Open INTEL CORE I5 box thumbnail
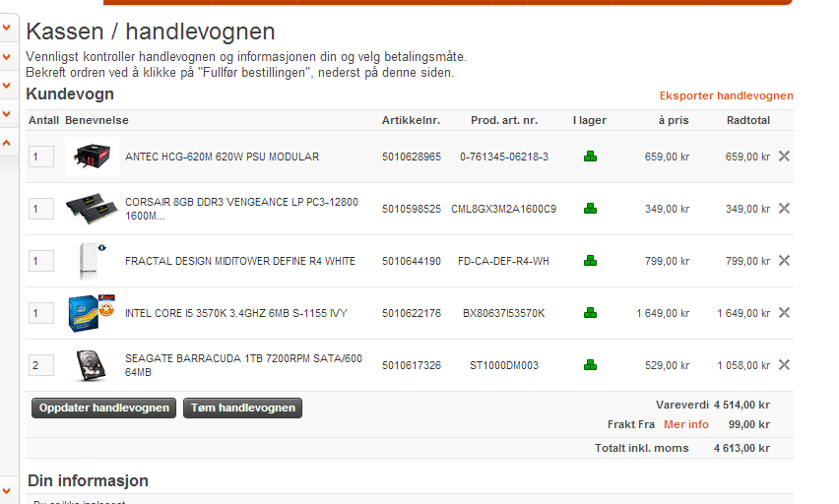 click(92, 312)
